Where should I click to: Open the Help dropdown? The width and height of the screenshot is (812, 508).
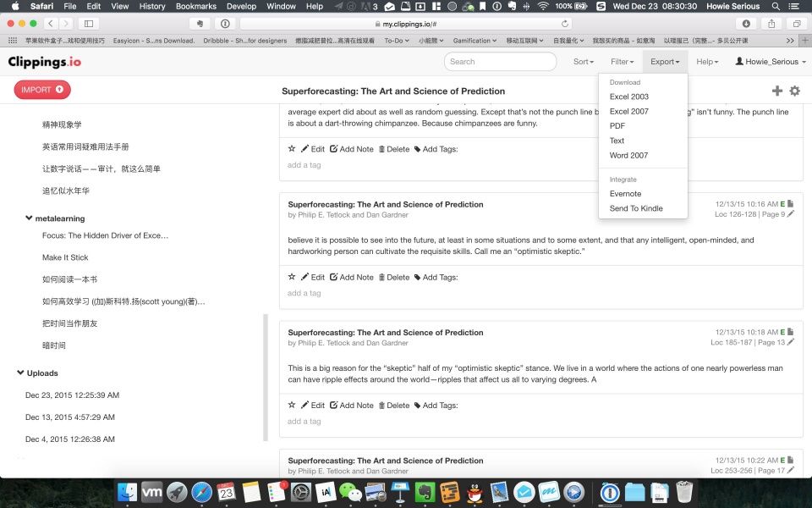pyautogui.click(x=707, y=62)
